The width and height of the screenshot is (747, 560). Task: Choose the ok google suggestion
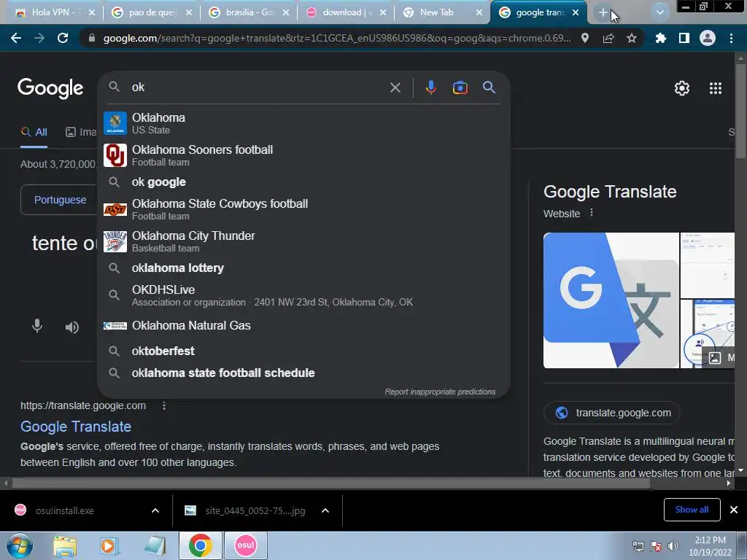click(x=303, y=182)
